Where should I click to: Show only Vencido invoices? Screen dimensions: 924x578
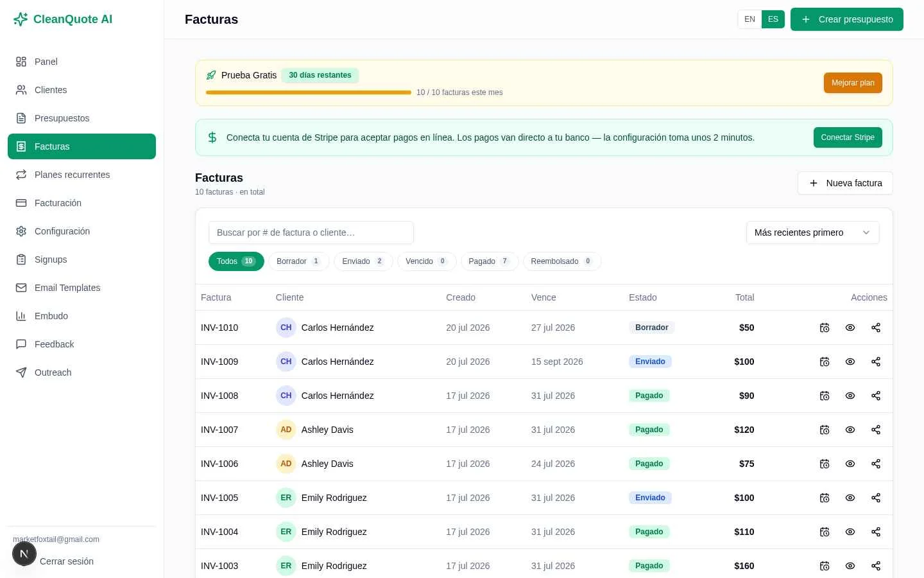[x=427, y=261]
